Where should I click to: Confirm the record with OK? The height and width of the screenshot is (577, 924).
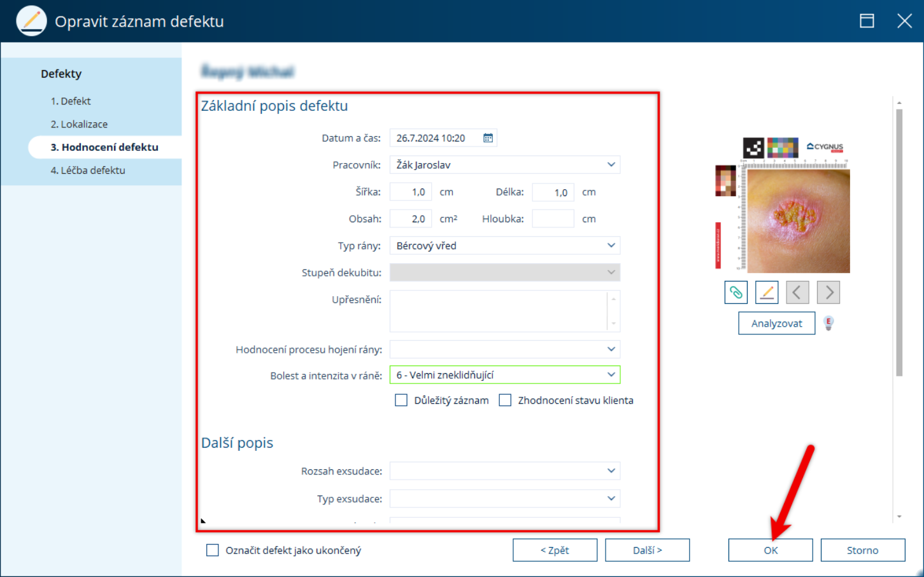[771, 550]
